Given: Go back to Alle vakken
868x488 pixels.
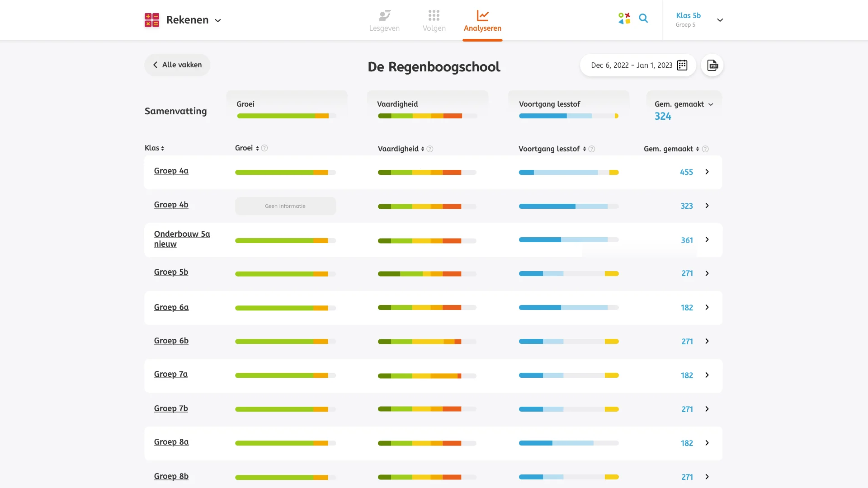Looking at the screenshot, I should 177,65.
